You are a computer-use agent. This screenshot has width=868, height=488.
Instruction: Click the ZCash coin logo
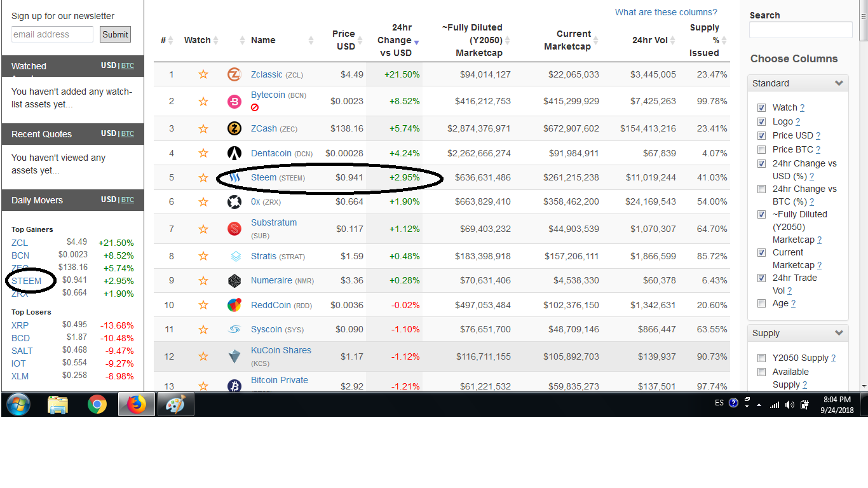coord(234,128)
